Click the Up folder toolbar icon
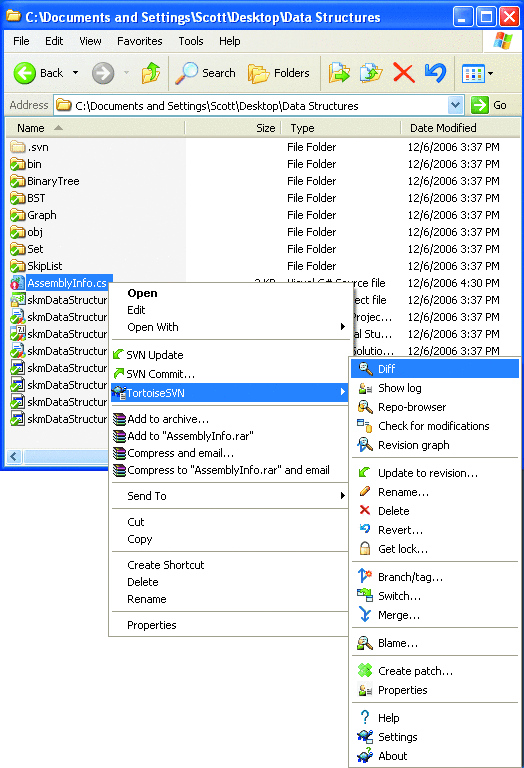The width and height of the screenshot is (524, 768). click(x=151, y=73)
